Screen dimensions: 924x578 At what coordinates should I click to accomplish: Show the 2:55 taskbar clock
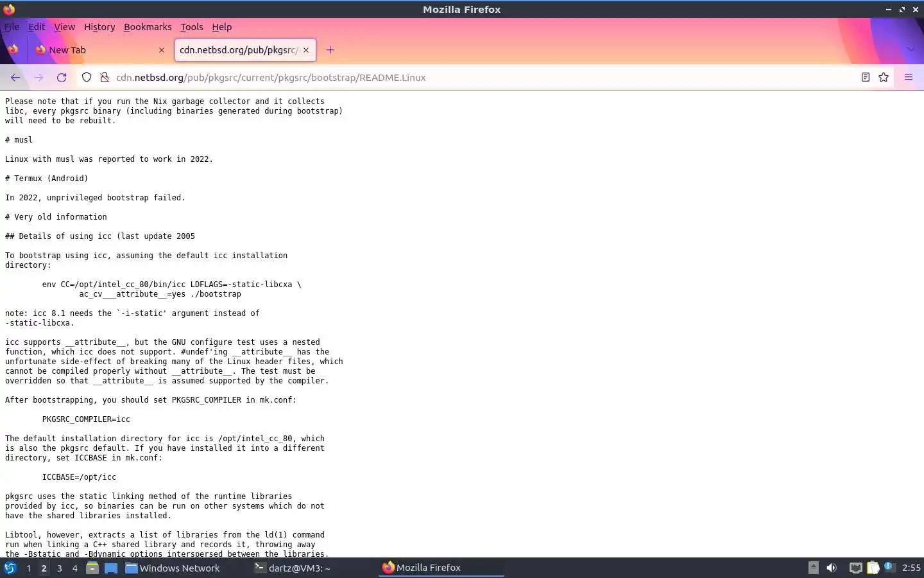click(x=911, y=568)
